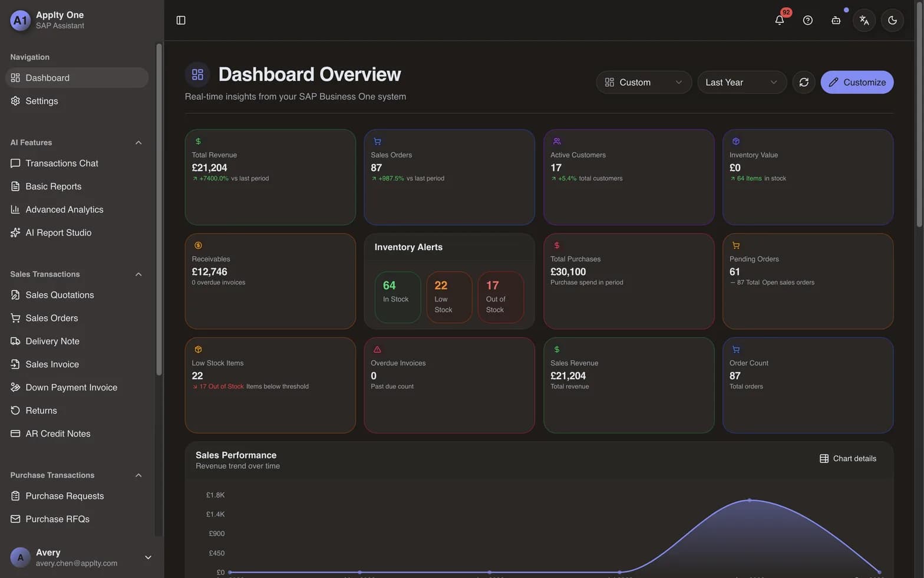The width and height of the screenshot is (924, 578).
Task: Click the £12,746 Receivables value
Action: point(209,272)
